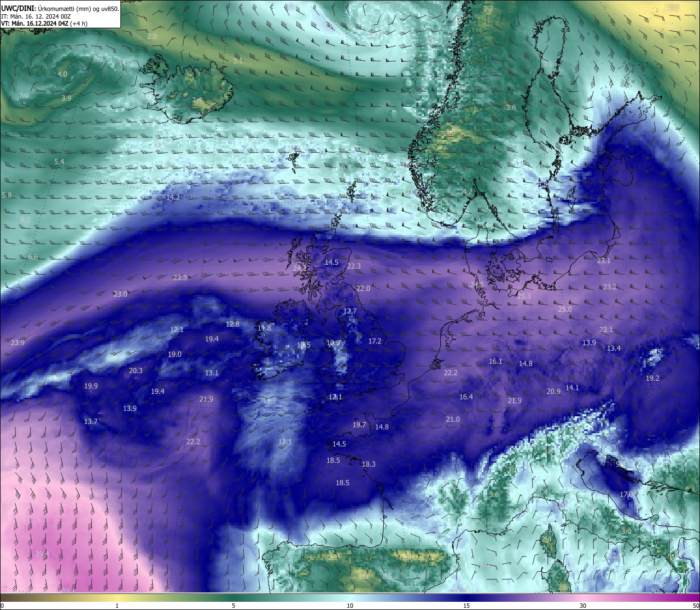700x610 pixels.
Task: Select the "5.4" value label
Action: 59,161
